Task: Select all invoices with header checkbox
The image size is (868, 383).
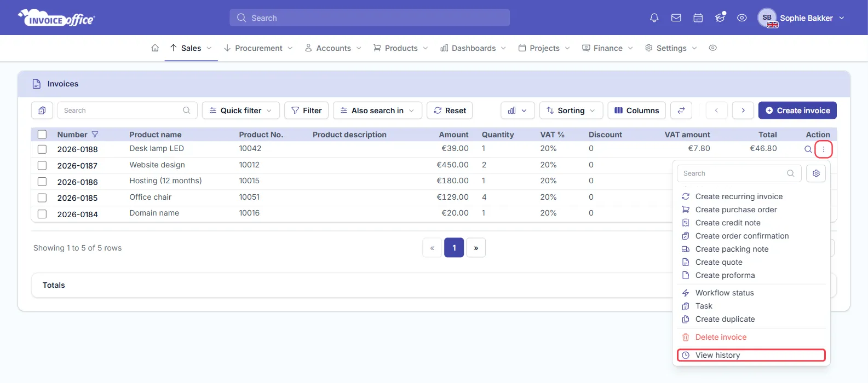Action: [x=42, y=135]
